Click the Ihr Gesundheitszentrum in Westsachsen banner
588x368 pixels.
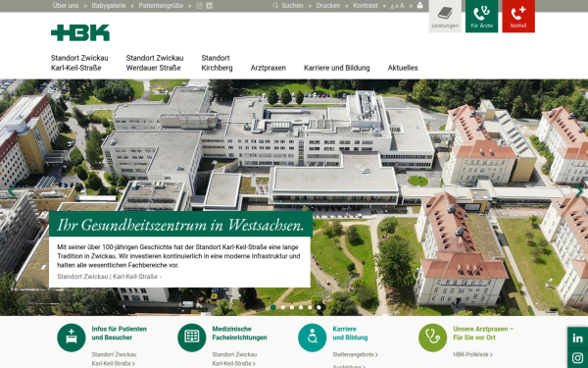coord(180,225)
